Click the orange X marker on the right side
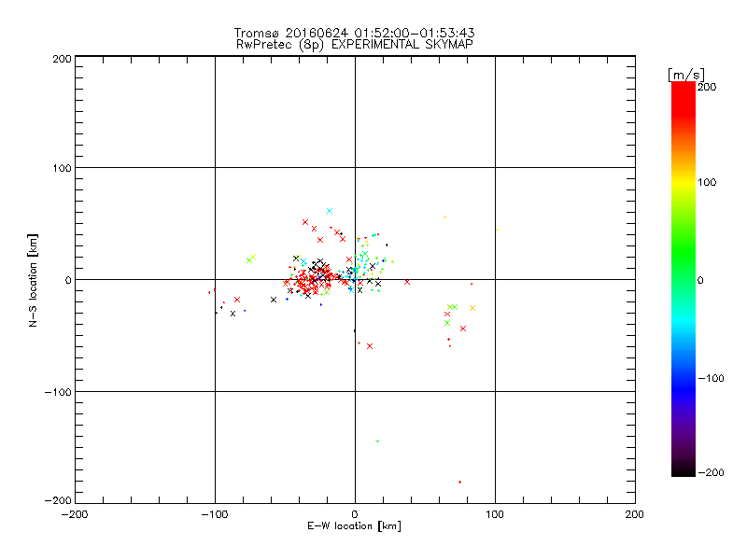This screenshot has width=747, height=560. click(x=472, y=308)
